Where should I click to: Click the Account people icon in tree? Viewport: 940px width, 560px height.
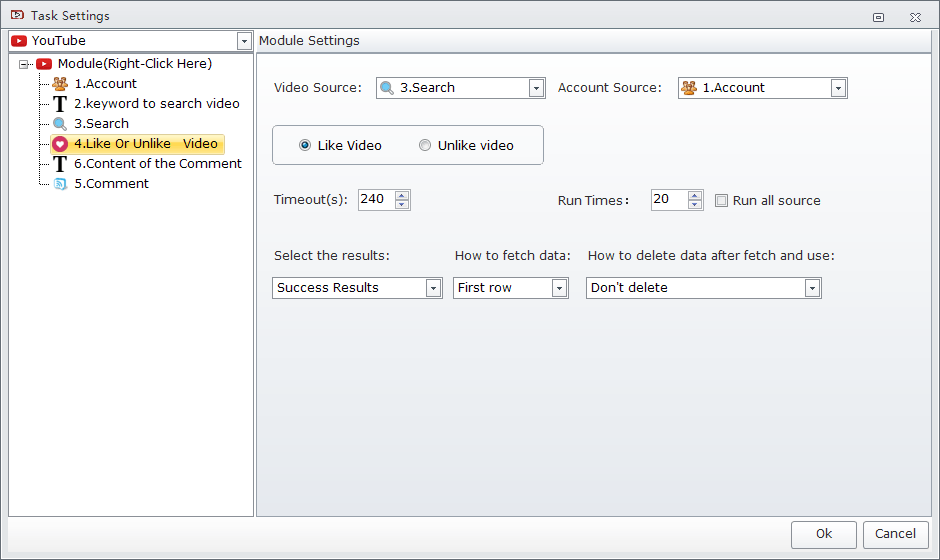pos(60,84)
